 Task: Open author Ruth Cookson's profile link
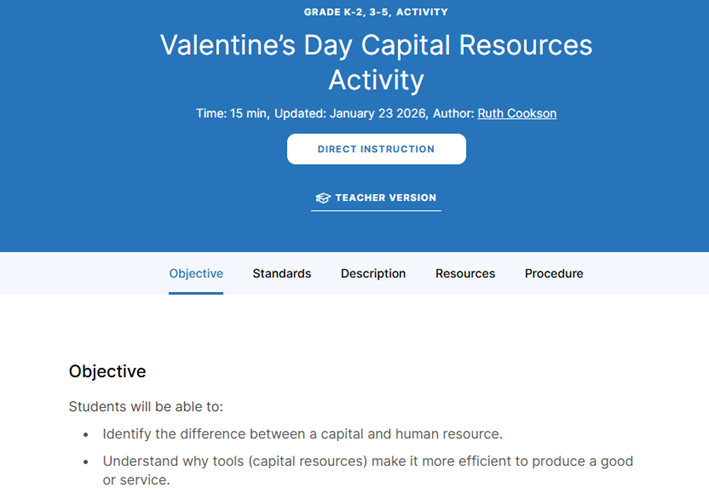(x=516, y=114)
